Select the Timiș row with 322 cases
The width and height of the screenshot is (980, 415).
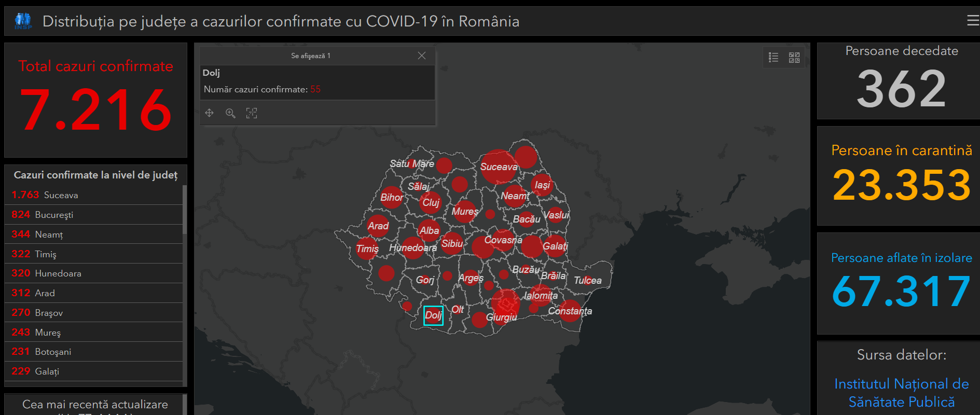[x=93, y=254]
